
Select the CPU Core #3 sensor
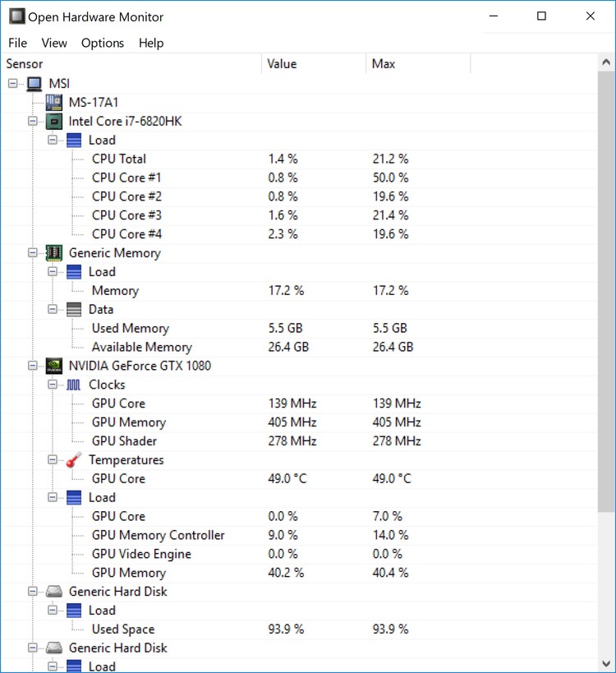click(x=300, y=215)
